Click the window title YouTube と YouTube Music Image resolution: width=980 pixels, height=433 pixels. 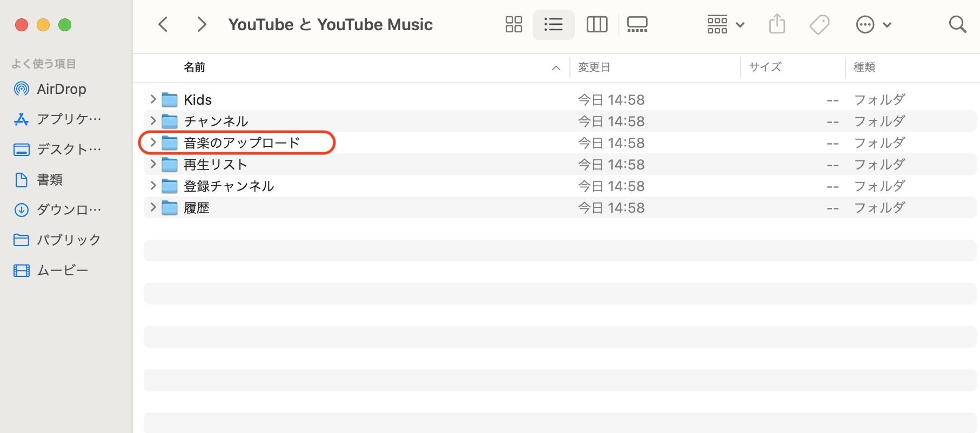click(x=331, y=25)
